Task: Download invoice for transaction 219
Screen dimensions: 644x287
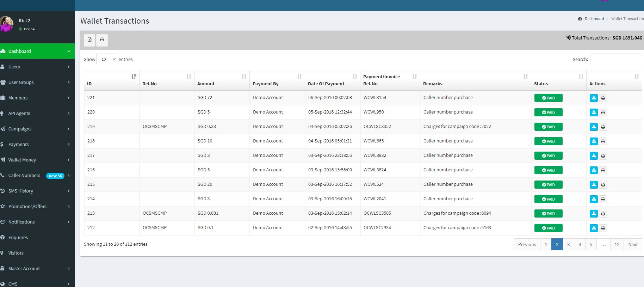Action: click(x=594, y=127)
